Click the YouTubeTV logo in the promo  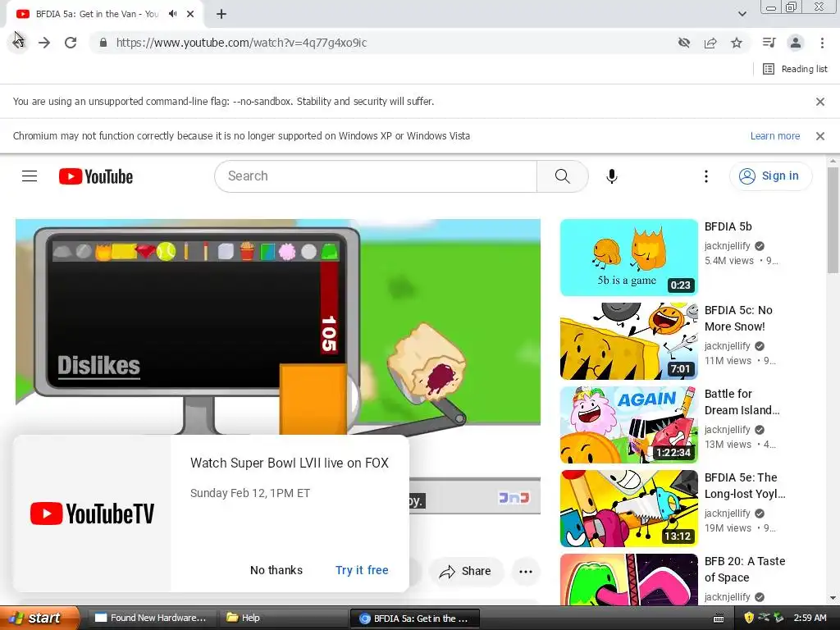[92, 514]
